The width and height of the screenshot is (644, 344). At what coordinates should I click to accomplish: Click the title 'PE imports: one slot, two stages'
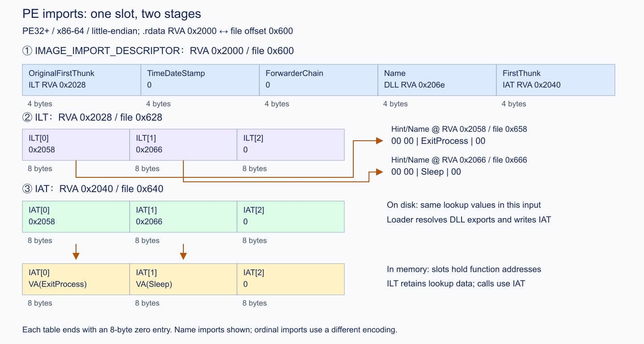coord(111,14)
